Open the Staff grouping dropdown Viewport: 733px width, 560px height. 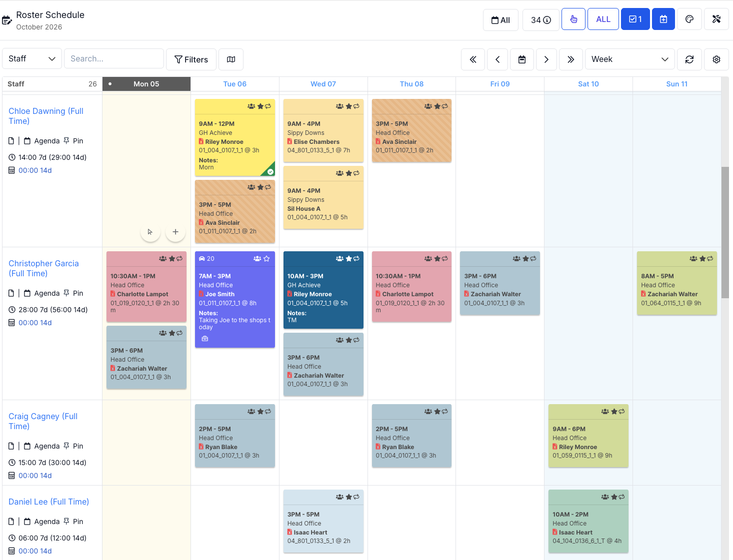pyautogui.click(x=32, y=58)
